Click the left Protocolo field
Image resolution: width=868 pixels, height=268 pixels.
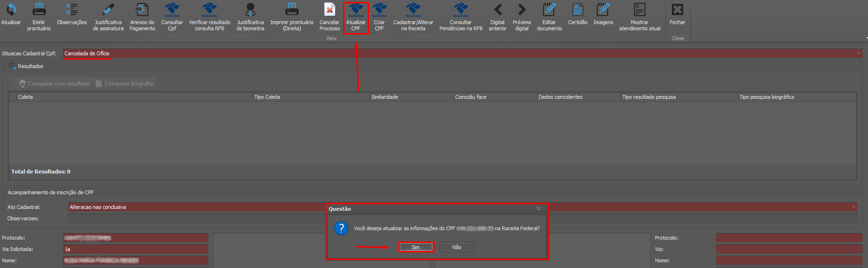[x=136, y=238]
